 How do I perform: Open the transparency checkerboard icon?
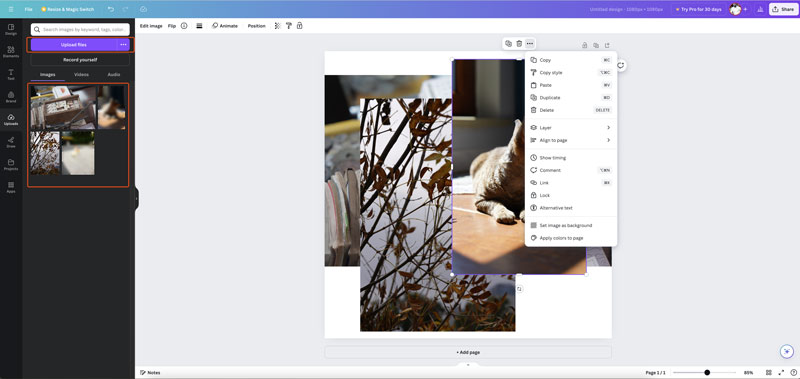click(278, 26)
